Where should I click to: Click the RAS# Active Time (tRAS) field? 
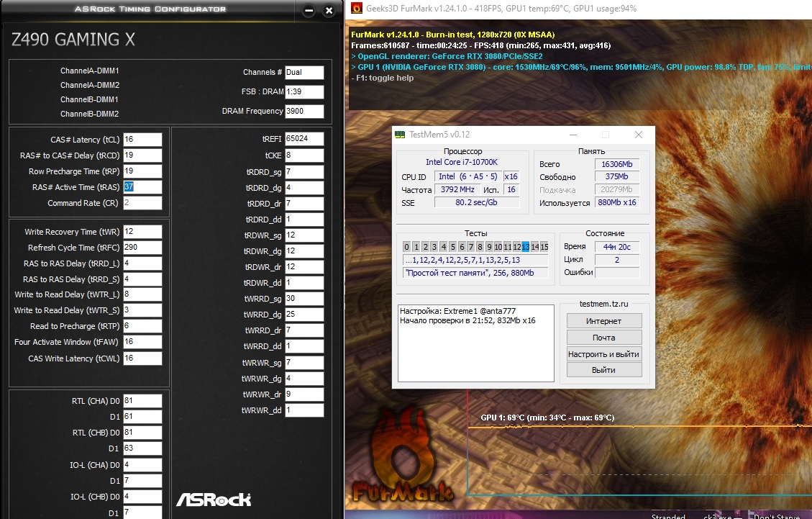[142, 187]
